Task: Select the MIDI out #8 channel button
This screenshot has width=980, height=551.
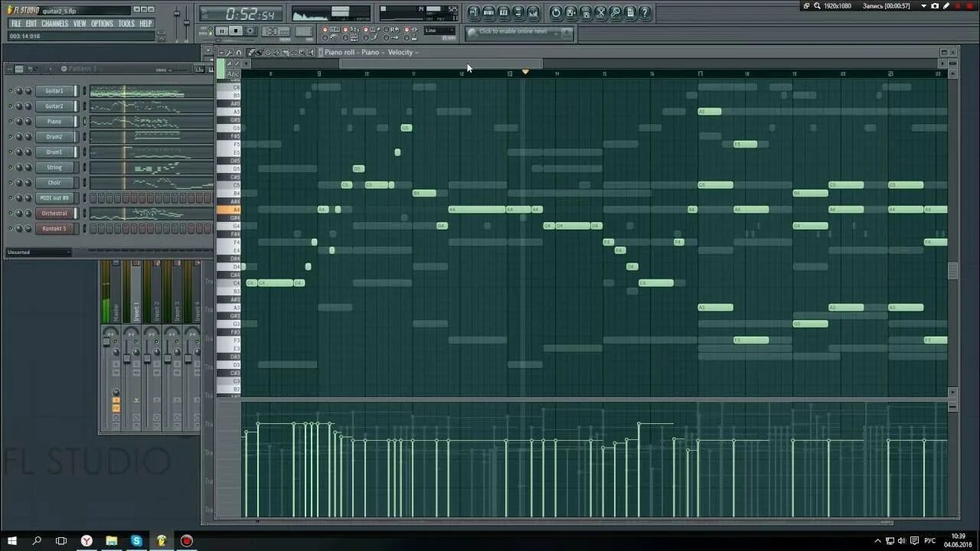Action: pos(54,198)
